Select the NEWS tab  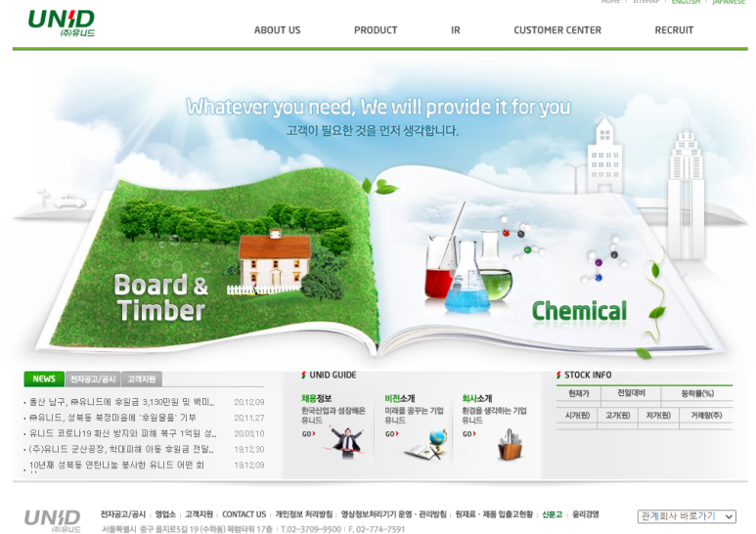(44, 378)
